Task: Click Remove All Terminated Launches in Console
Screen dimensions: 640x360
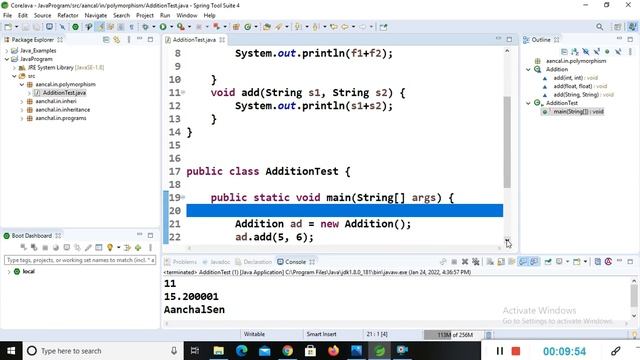Action: pyautogui.click(x=476, y=262)
